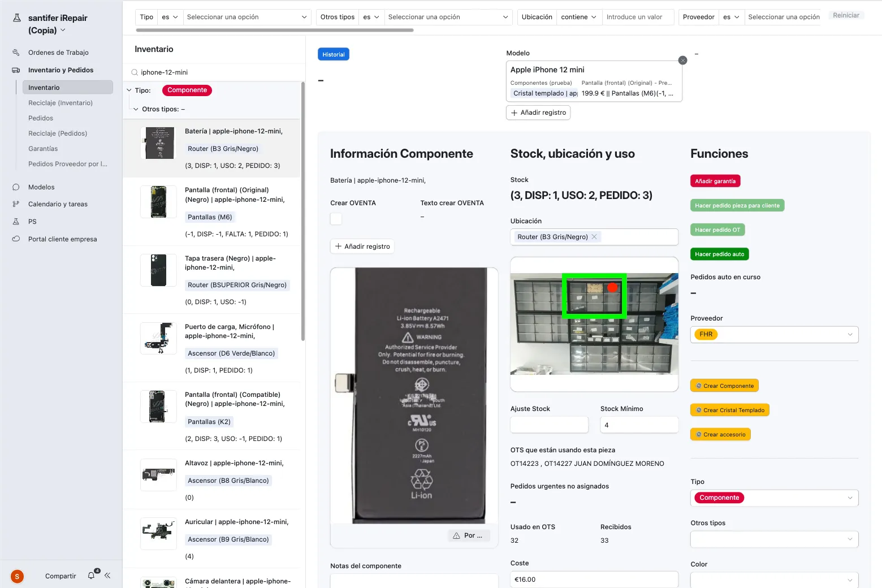882x588 pixels.
Task: Dismiss the Apple iPhone 12 mini card via X
Action: click(682, 60)
